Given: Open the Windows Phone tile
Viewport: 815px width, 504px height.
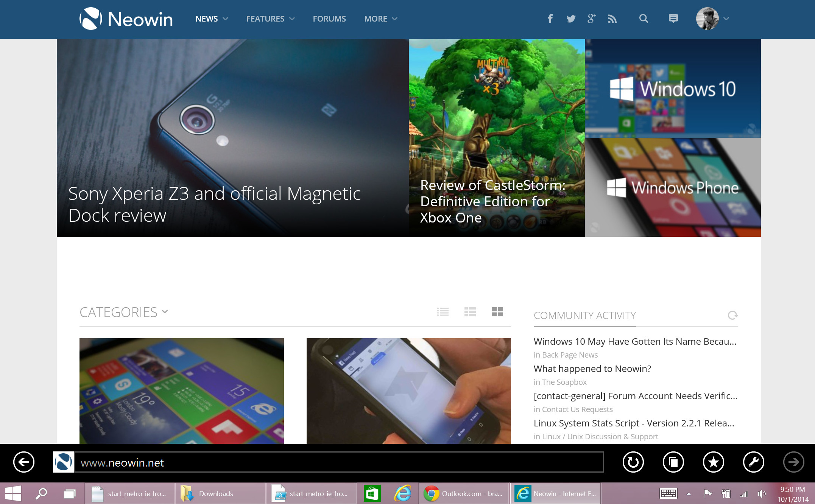Looking at the screenshot, I should pyautogui.click(x=673, y=187).
